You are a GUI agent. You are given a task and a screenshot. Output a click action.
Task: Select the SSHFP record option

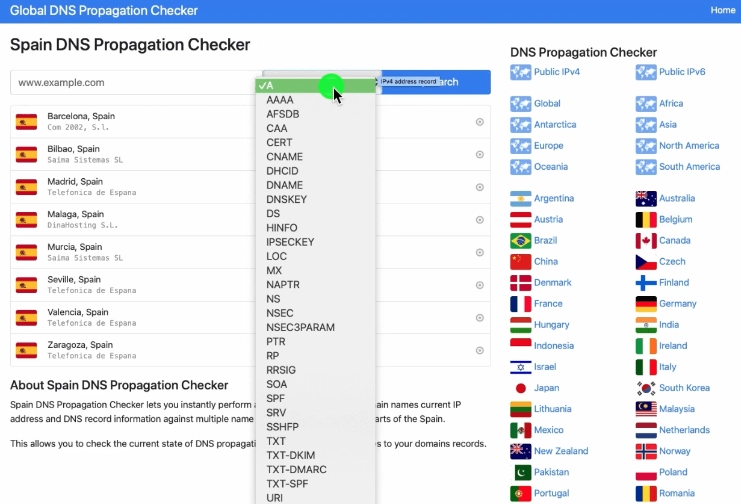coord(315,426)
